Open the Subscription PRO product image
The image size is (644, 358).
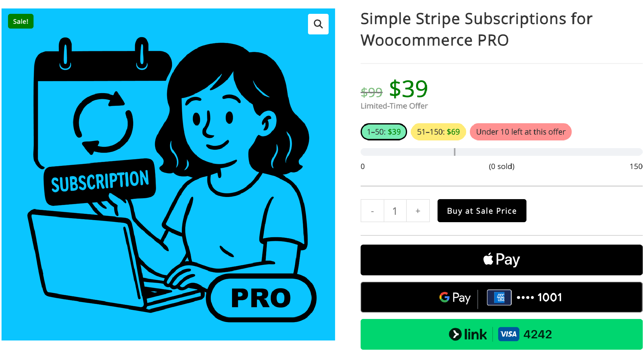[x=168, y=174]
